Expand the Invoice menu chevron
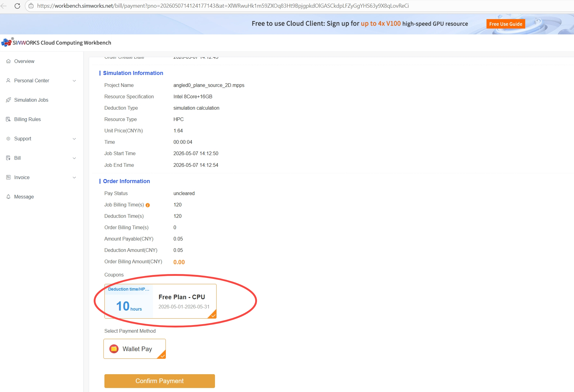 point(74,178)
